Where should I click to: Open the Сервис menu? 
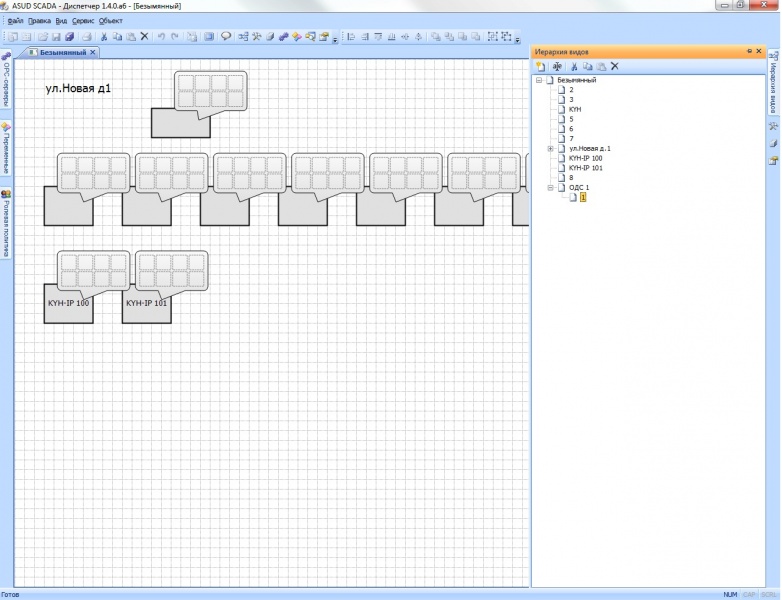coord(83,20)
